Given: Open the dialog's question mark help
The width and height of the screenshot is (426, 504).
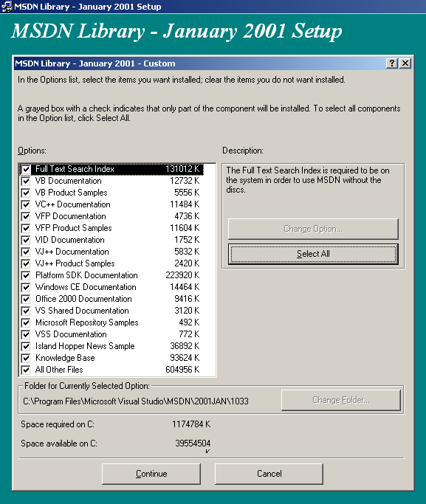Looking at the screenshot, I should (392, 63).
